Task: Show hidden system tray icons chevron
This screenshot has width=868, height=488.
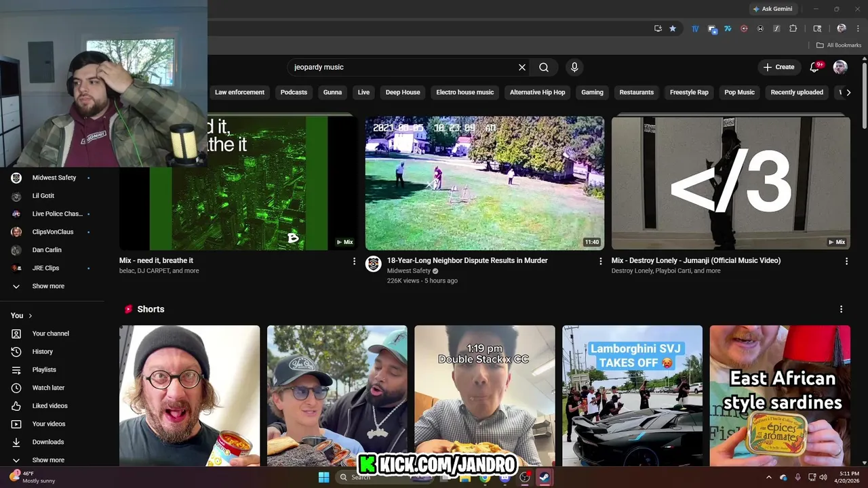Action: click(769, 477)
